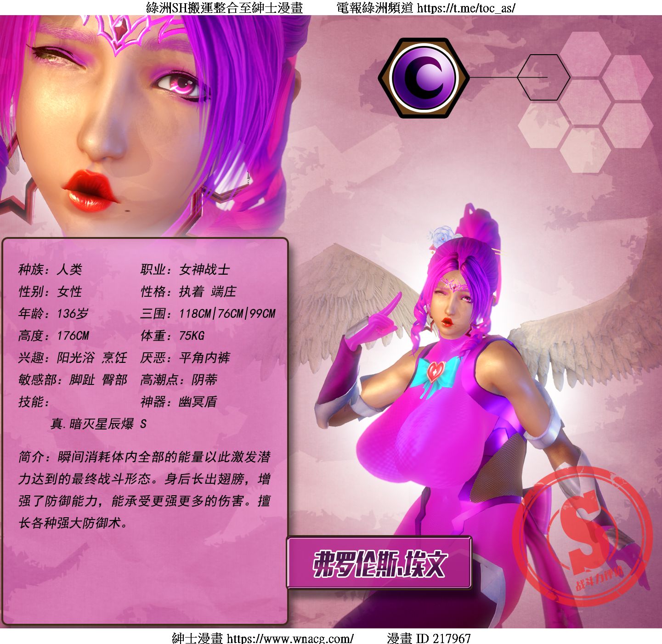Image resolution: width=662 pixels, height=644 pixels.
Task: Open the www.wnacg.com link in the footer
Action: point(290,638)
